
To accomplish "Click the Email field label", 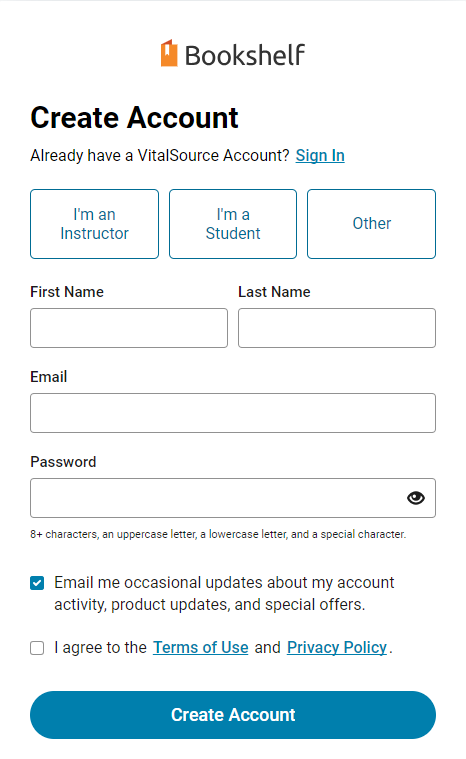I will point(48,377).
